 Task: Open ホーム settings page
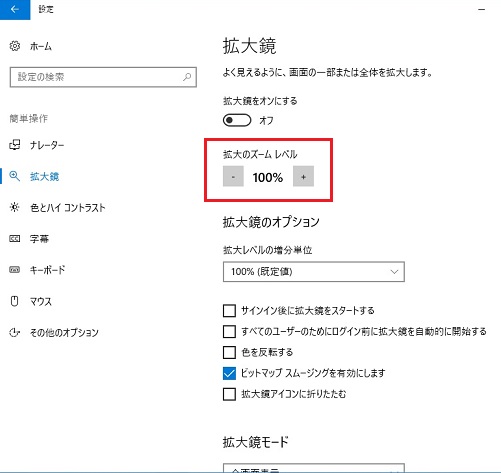[x=41, y=46]
